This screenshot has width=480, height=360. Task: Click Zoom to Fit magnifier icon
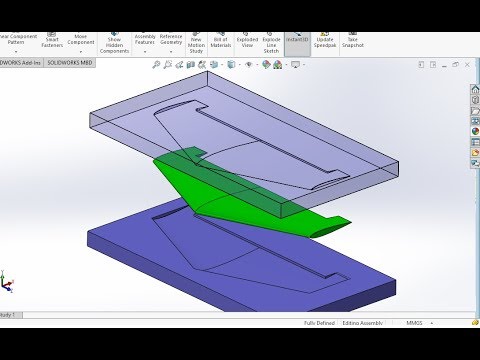(x=156, y=65)
